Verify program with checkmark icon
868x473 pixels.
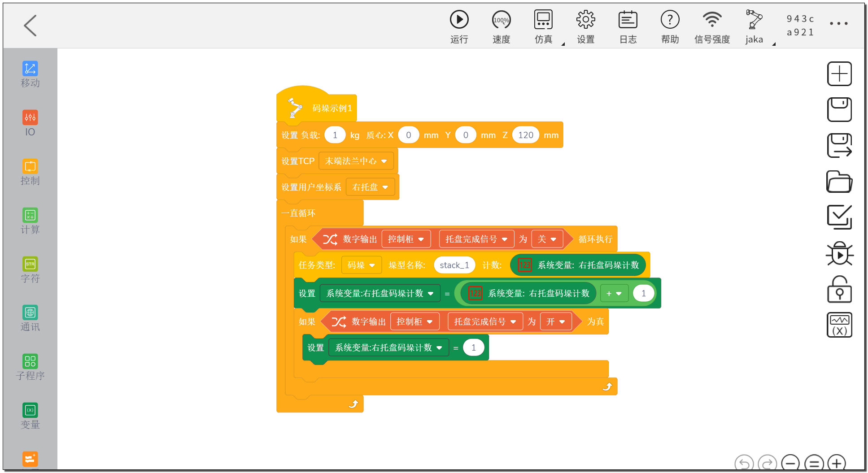[x=839, y=217]
